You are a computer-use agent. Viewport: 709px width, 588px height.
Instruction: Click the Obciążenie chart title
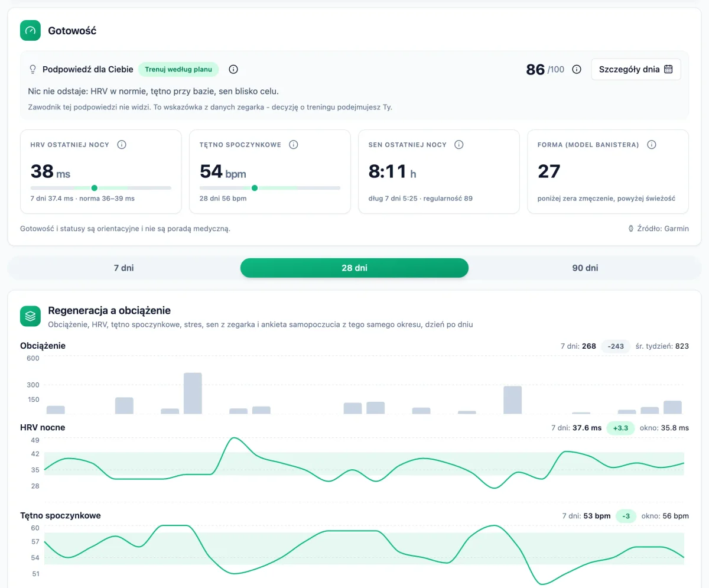(43, 346)
